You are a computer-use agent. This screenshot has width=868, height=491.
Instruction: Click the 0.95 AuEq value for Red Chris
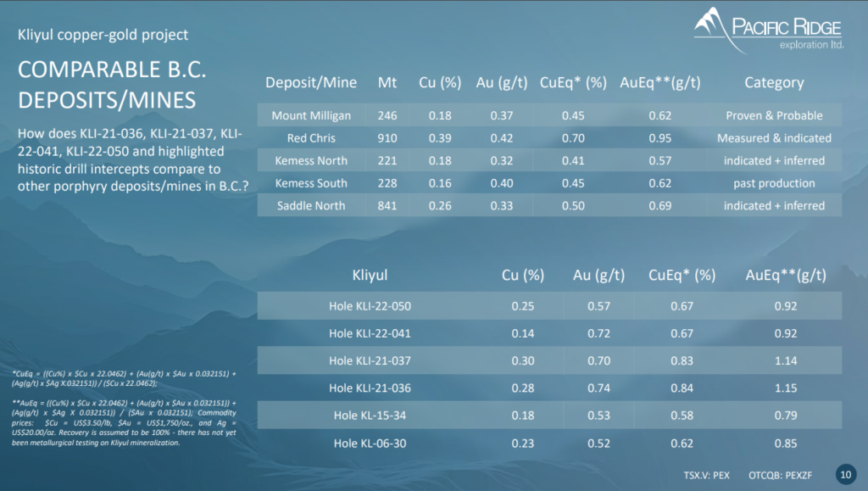(659, 138)
